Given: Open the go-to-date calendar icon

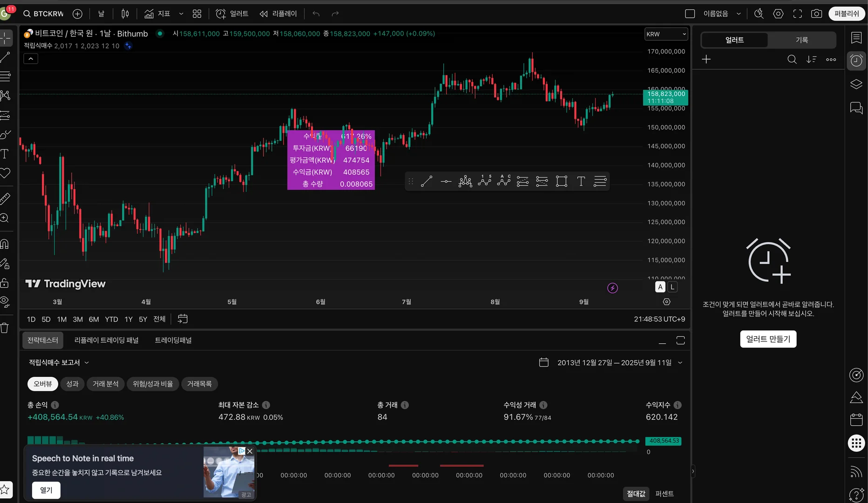Looking at the screenshot, I should coord(183,319).
